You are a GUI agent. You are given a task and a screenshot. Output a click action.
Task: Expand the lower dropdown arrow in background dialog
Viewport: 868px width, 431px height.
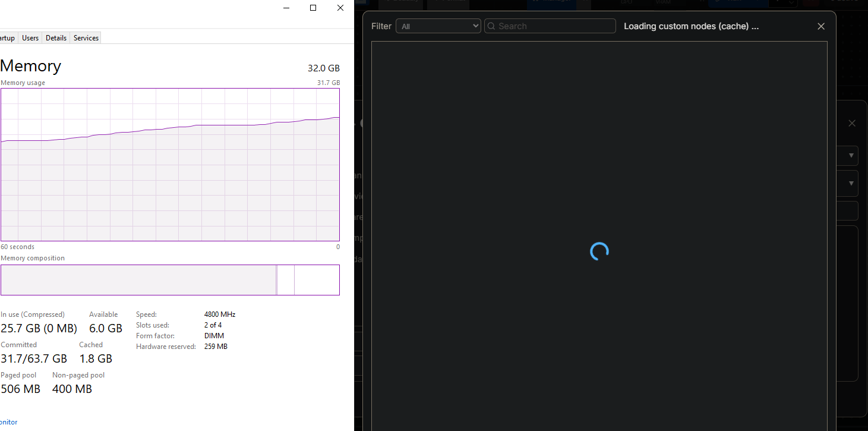pyautogui.click(x=851, y=183)
